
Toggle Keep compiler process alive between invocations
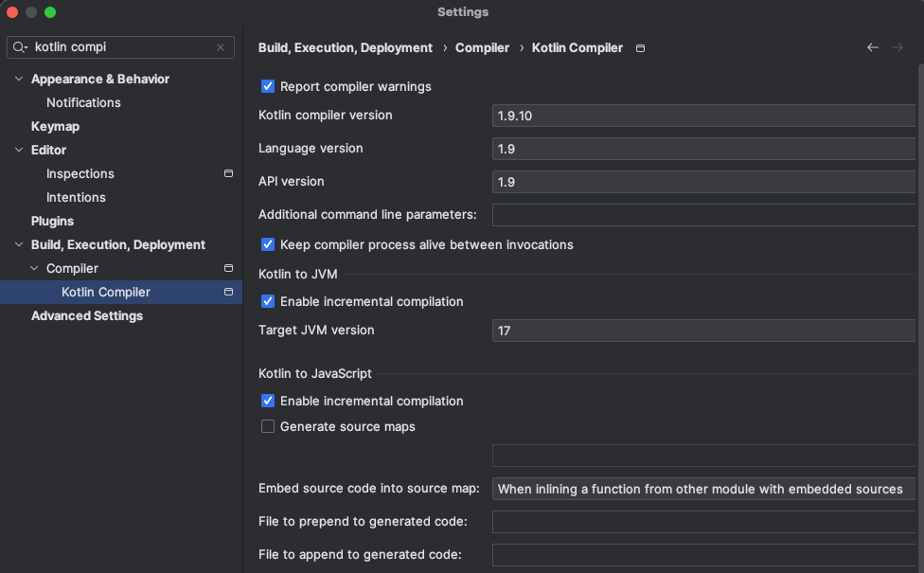(268, 244)
